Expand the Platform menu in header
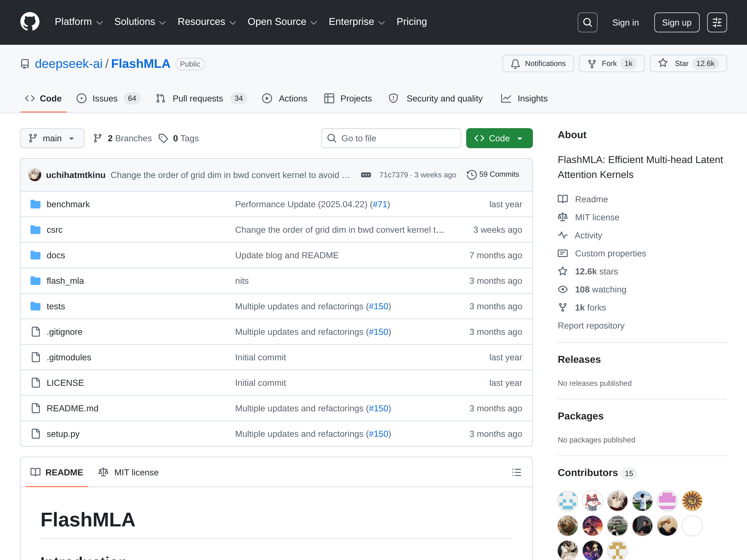 click(78, 22)
